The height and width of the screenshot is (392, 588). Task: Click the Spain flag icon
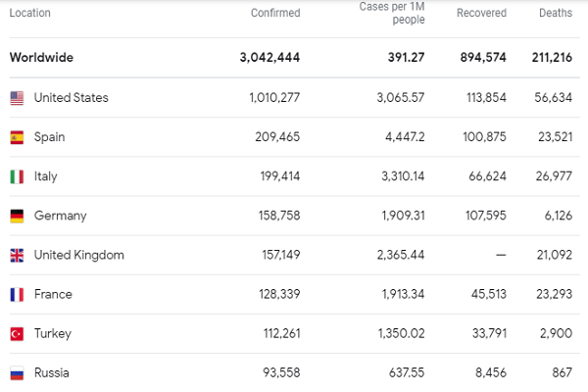[x=17, y=137]
